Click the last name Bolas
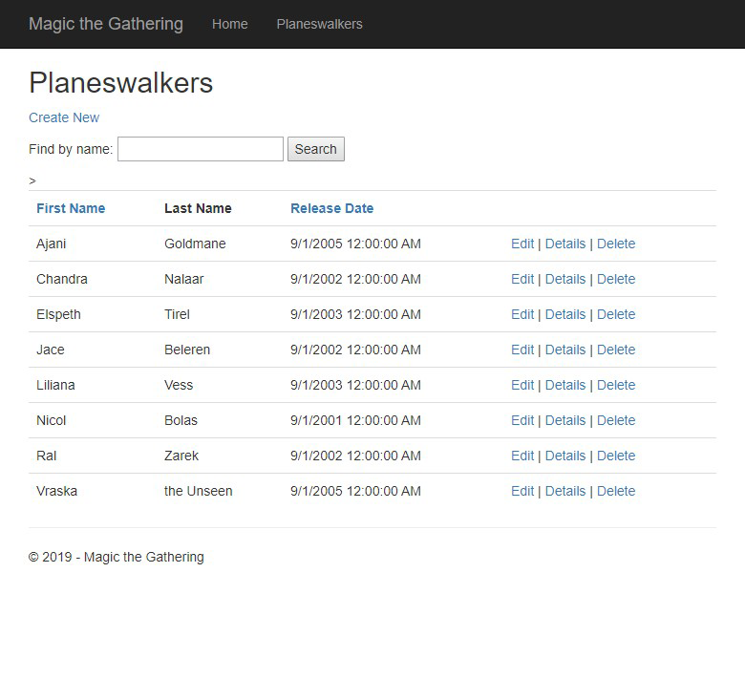Image resolution: width=745 pixels, height=700 pixels. (181, 420)
